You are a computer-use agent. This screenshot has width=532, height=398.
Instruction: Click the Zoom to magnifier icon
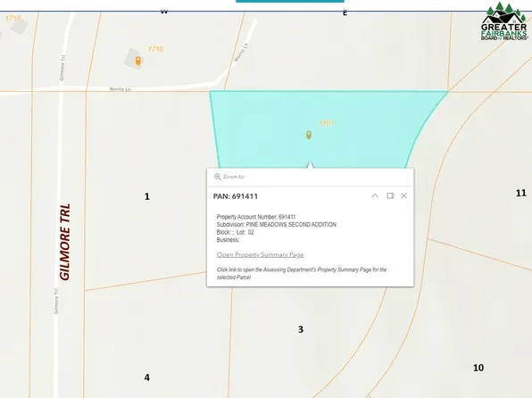pos(218,177)
